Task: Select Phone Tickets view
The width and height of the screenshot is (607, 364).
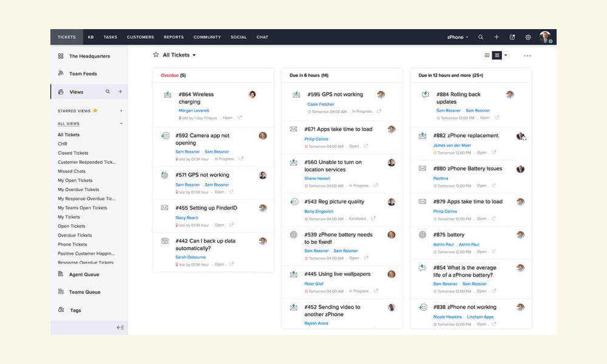Action: 72,244
